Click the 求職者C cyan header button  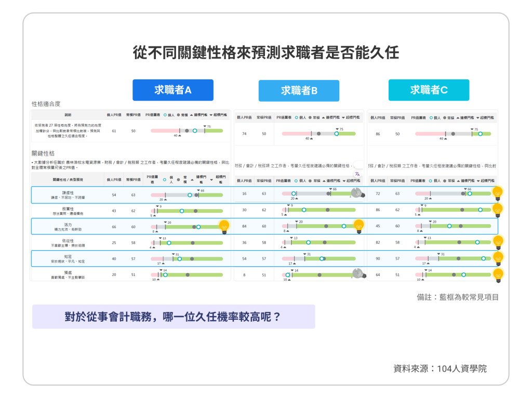[x=429, y=90]
